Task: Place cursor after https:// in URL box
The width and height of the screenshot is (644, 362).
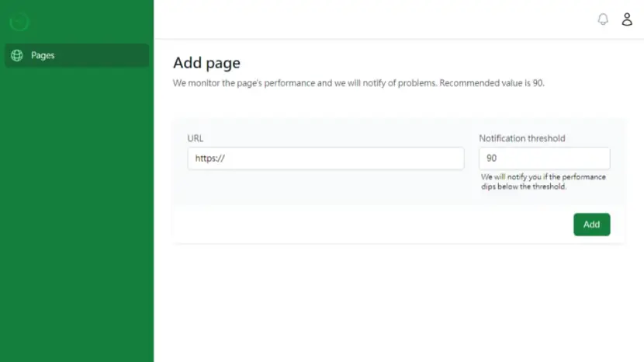Action: click(226, 158)
